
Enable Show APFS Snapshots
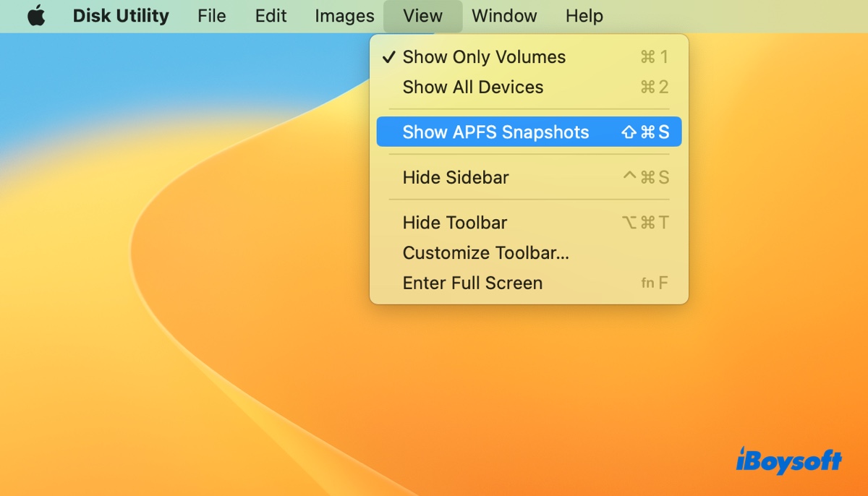(x=495, y=132)
